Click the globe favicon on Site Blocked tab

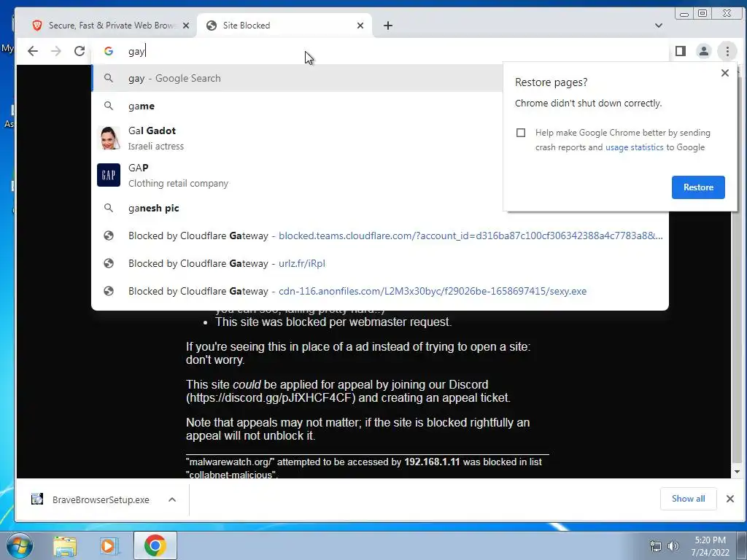212,26
